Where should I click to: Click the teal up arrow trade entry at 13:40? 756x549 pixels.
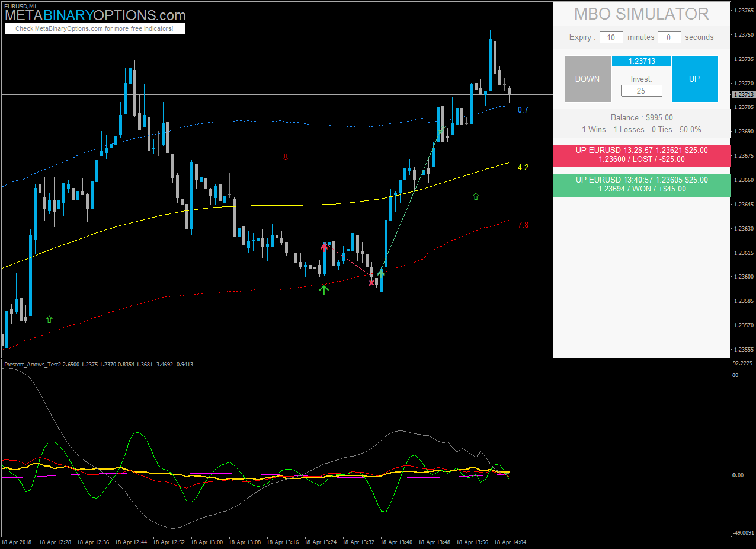tap(381, 273)
